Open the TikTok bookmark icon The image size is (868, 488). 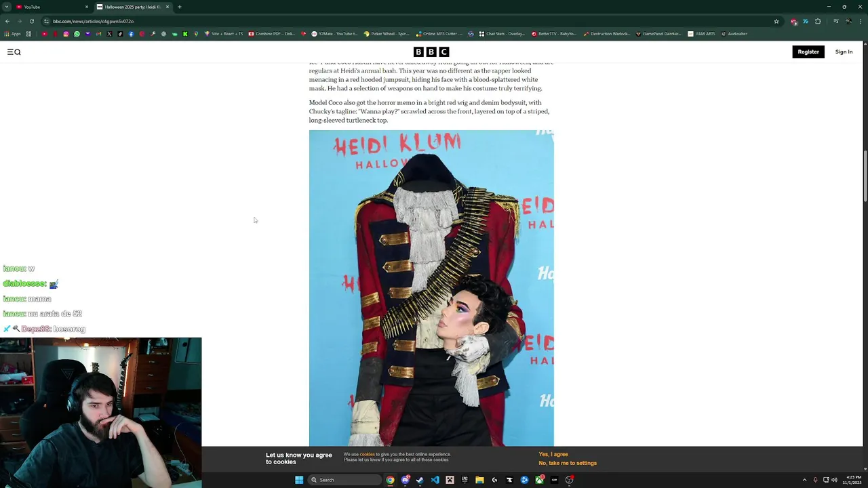pyautogui.click(x=120, y=34)
